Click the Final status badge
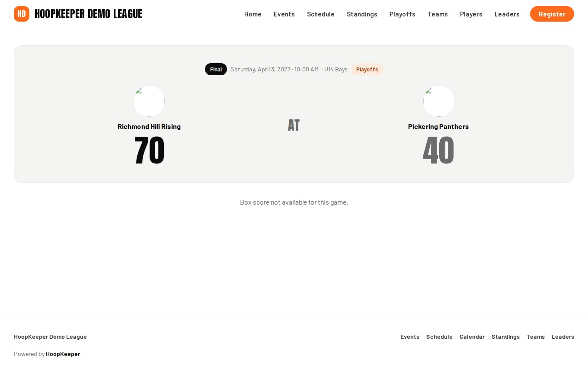Image resolution: width=588 pixels, height=372 pixels. (x=216, y=69)
